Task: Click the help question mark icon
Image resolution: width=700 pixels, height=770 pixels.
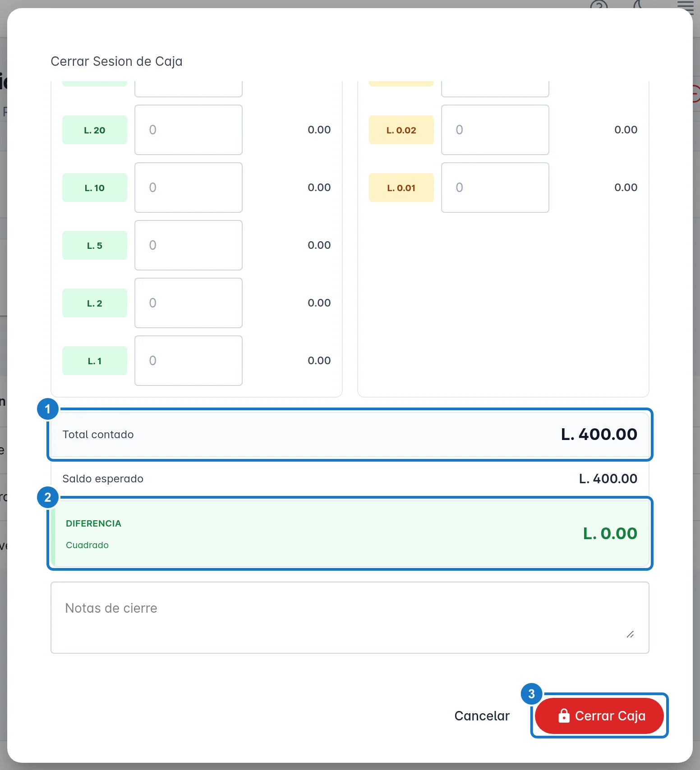Action: (x=599, y=5)
